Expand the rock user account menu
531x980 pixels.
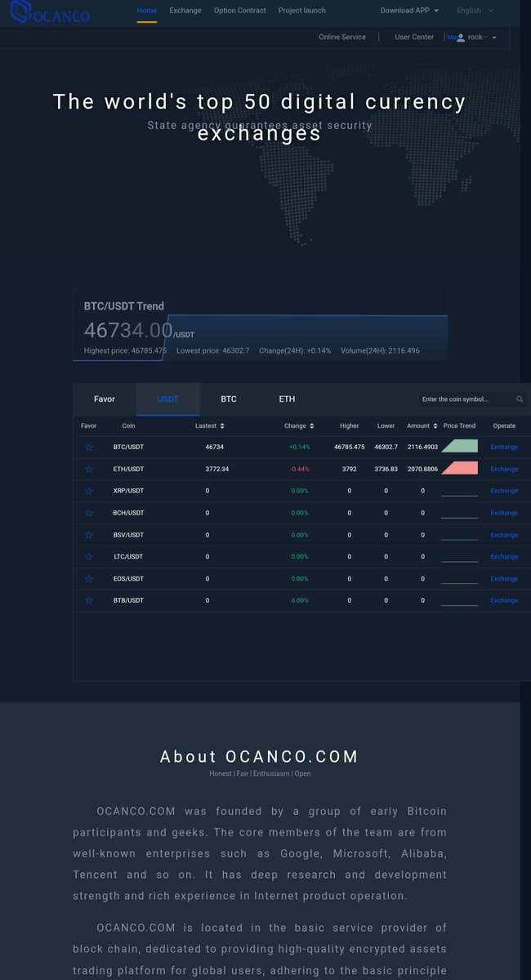(482, 38)
